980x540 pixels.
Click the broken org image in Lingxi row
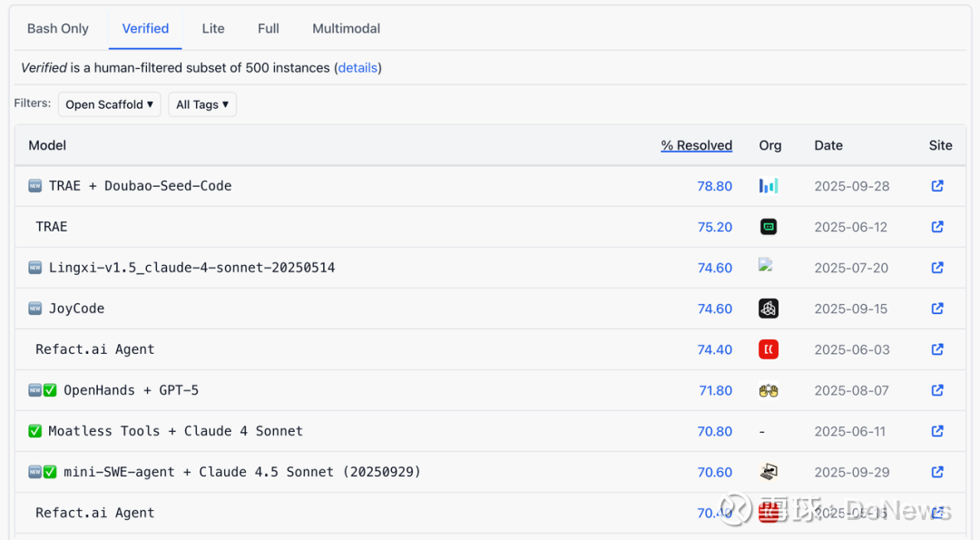coord(766,265)
